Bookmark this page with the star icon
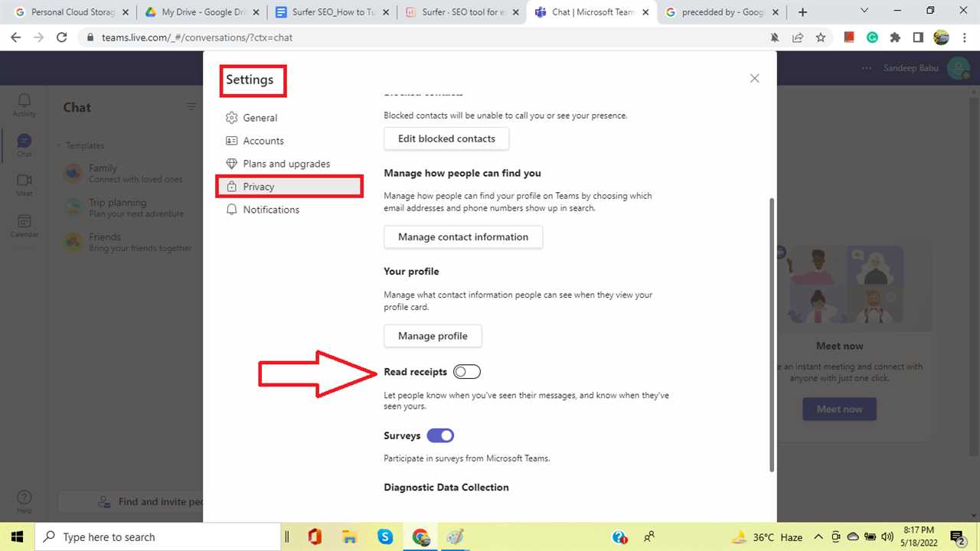This screenshot has width=980, height=551. [x=820, y=37]
